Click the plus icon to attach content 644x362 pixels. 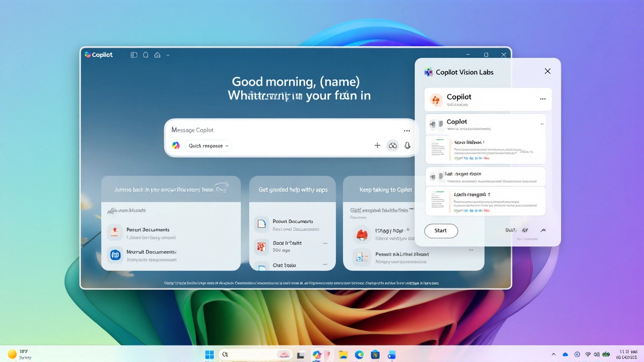point(377,145)
